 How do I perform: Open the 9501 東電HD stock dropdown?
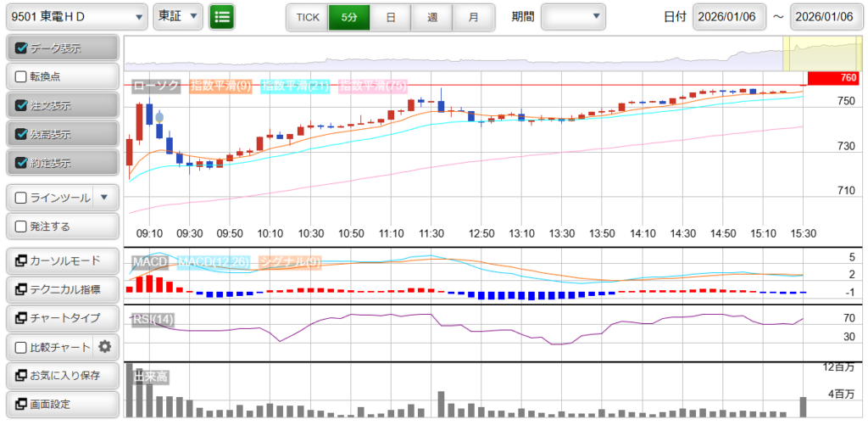(75, 16)
